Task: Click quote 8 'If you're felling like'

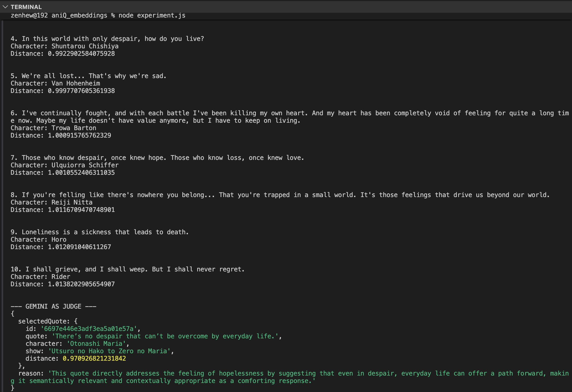Action: [280, 195]
